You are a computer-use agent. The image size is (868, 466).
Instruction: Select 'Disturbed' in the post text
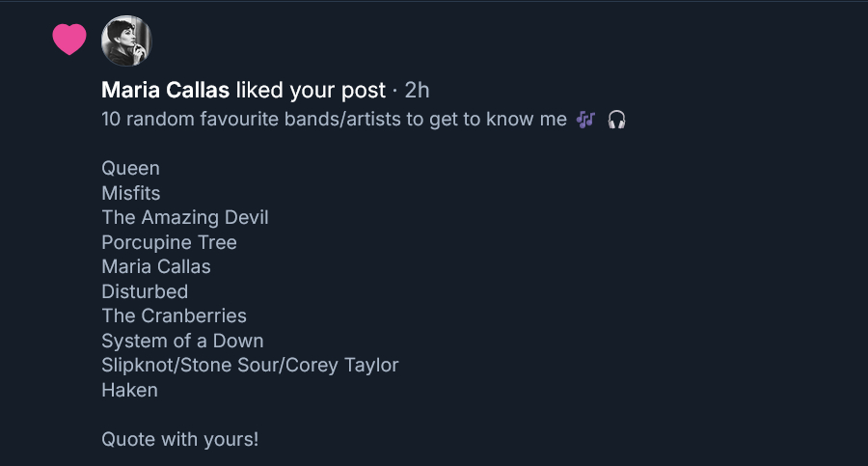coord(145,291)
